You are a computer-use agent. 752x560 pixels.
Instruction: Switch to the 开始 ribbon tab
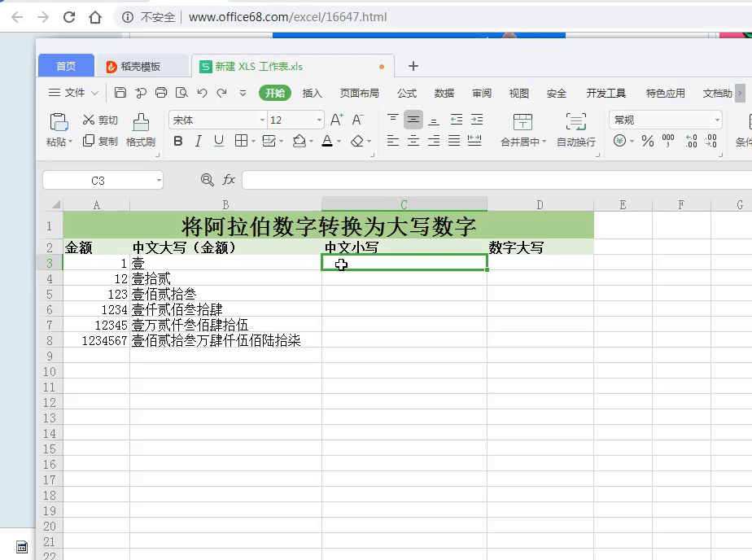tap(275, 93)
